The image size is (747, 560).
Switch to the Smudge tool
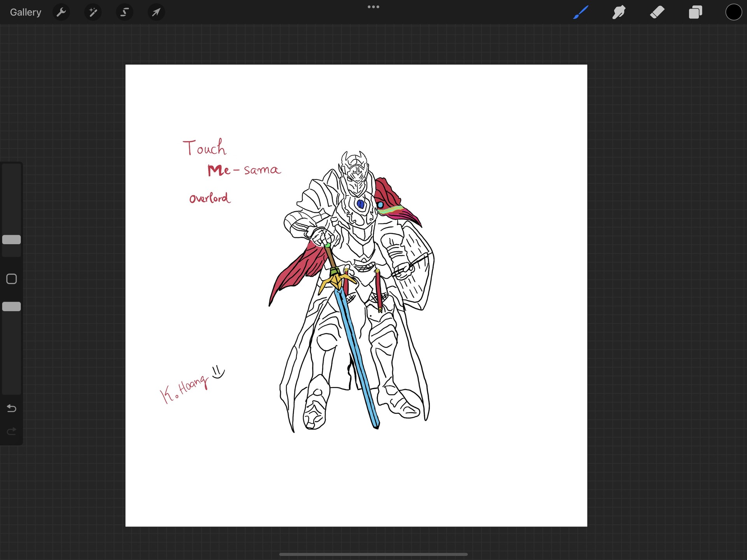pos(619,12)
